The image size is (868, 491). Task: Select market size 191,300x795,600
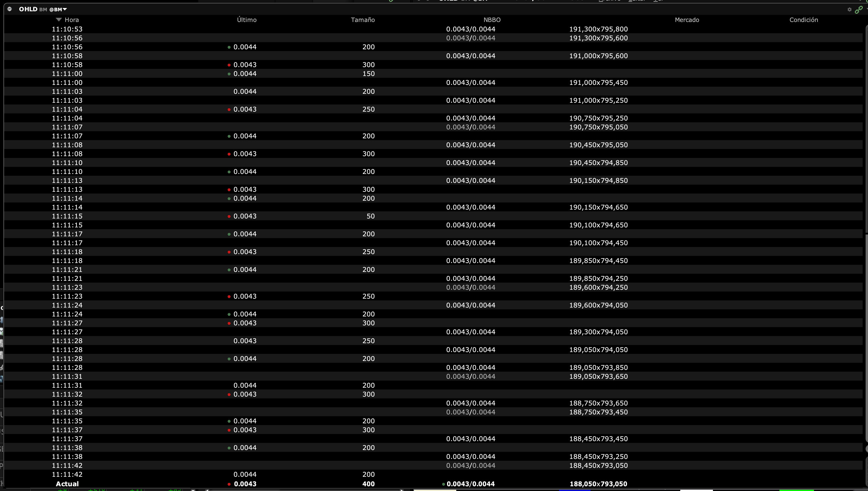(598, 38)
